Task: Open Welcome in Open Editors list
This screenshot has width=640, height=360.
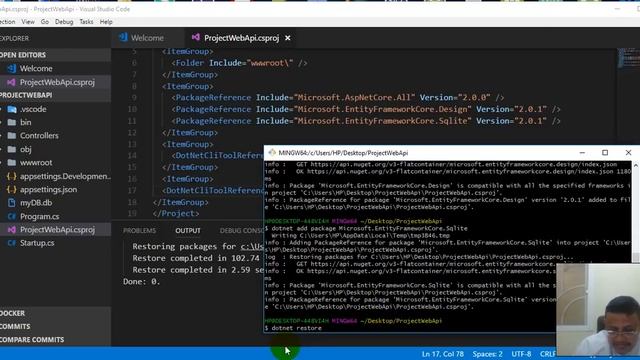Action: point(36,69)
